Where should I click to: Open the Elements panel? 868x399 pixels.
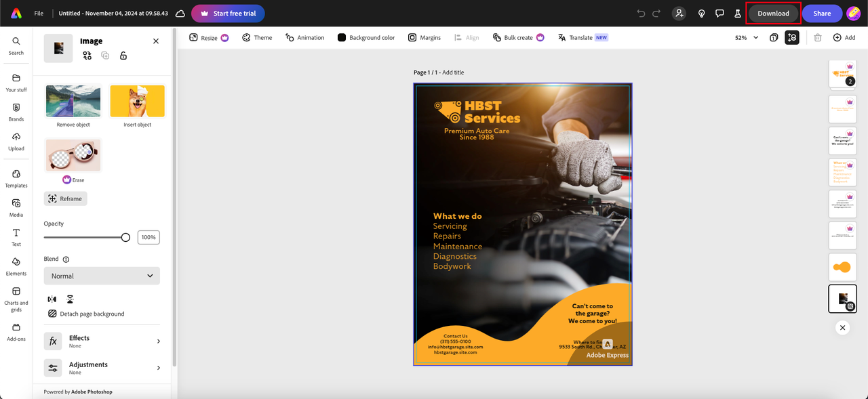point(16,267)
